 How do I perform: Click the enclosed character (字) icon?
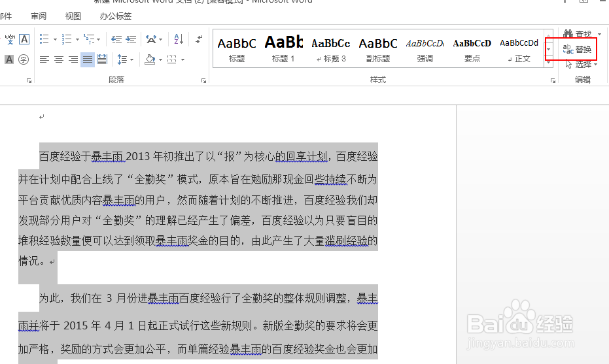tap(24, 59)
